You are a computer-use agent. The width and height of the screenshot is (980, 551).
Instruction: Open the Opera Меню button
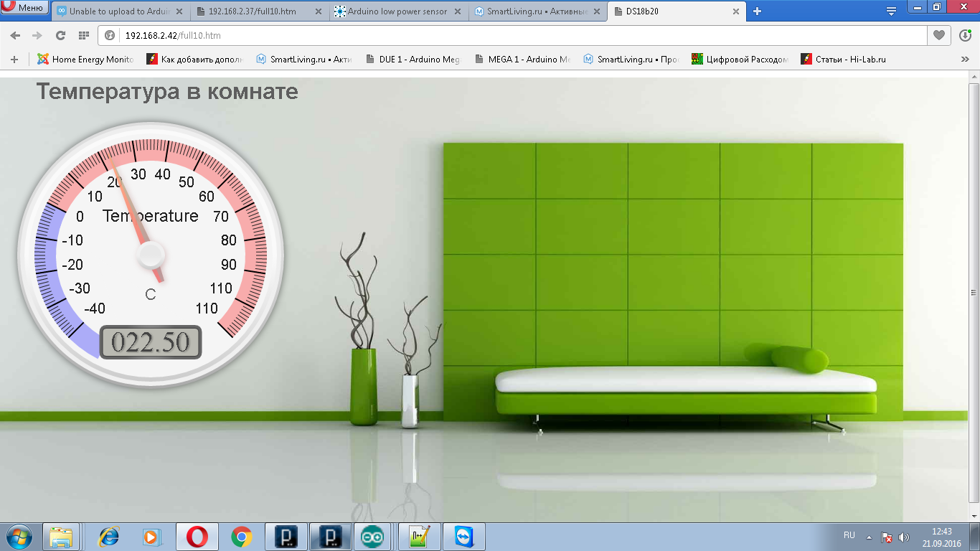24,8
